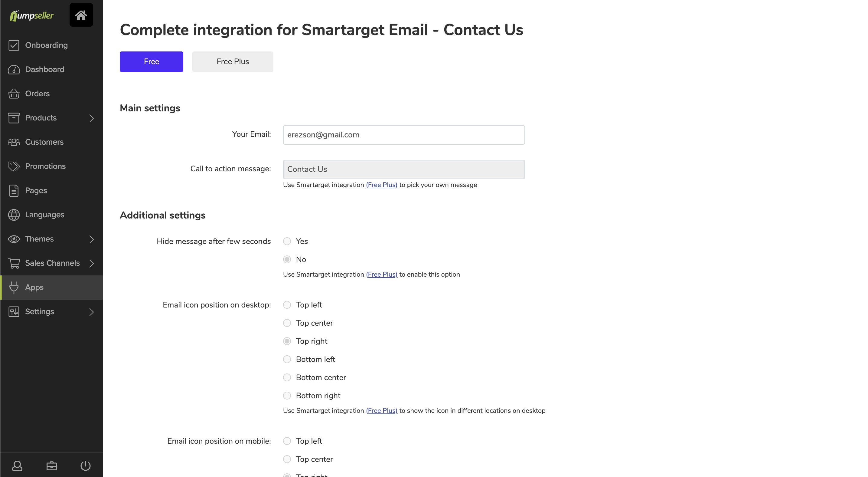The image size is (868, 477).
Task: Open the Dashboard gauge icon
Action: point(14,69)
